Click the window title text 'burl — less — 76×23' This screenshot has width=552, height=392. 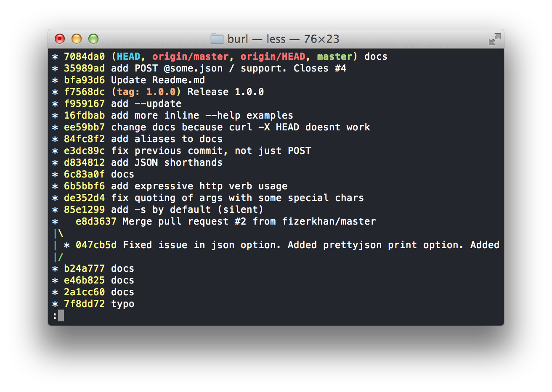[x=283, y=39]
